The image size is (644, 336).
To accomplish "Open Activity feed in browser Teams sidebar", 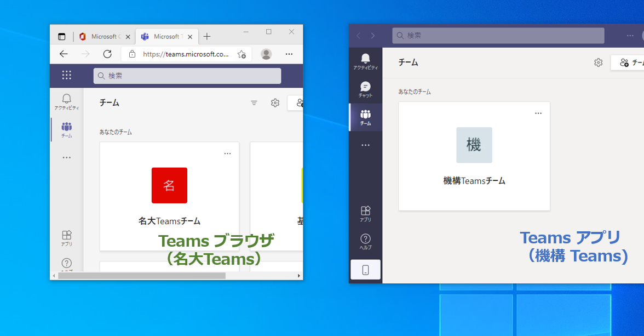I will tap(66, 101).
